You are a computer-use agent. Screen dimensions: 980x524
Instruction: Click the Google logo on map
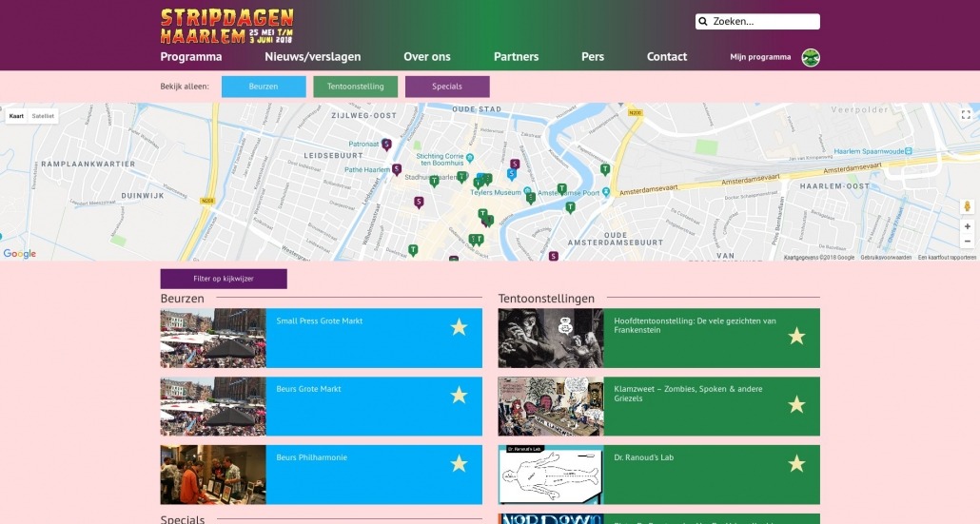(19, 254)
